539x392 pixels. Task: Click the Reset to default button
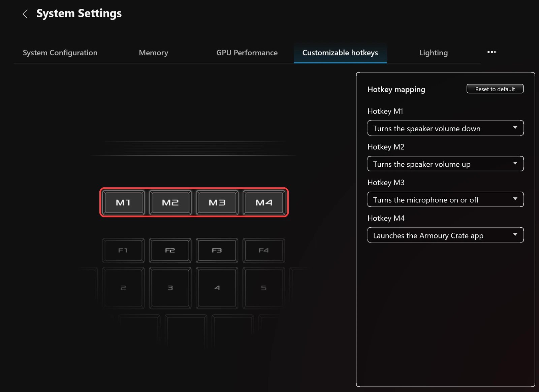click(495, 89)
